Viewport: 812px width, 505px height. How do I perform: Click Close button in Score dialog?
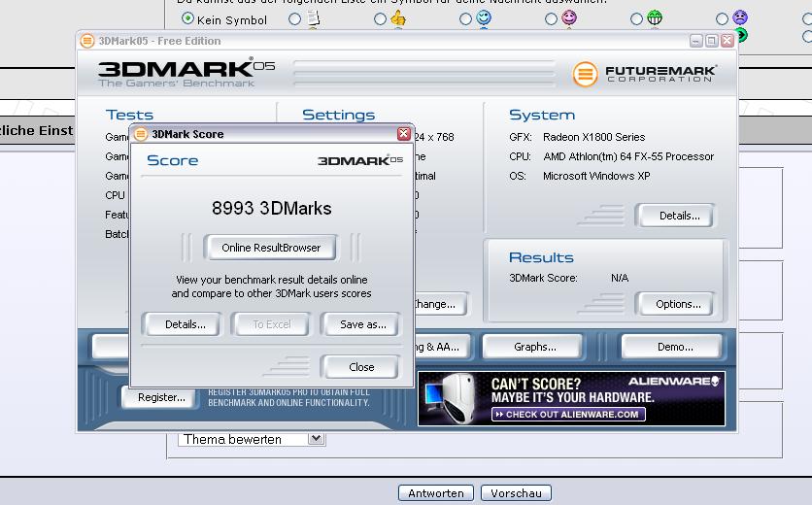pos(361,367)
